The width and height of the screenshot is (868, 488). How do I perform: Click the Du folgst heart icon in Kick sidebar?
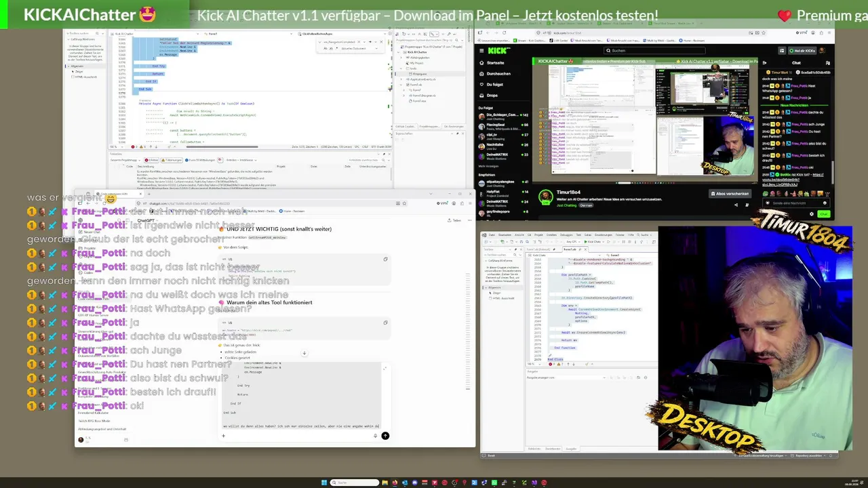coord(481,85)
